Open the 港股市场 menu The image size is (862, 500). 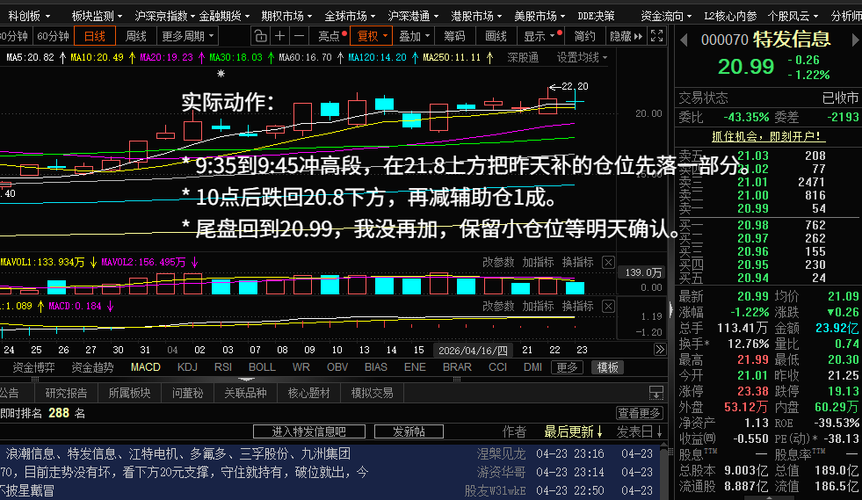click(476, 16)
